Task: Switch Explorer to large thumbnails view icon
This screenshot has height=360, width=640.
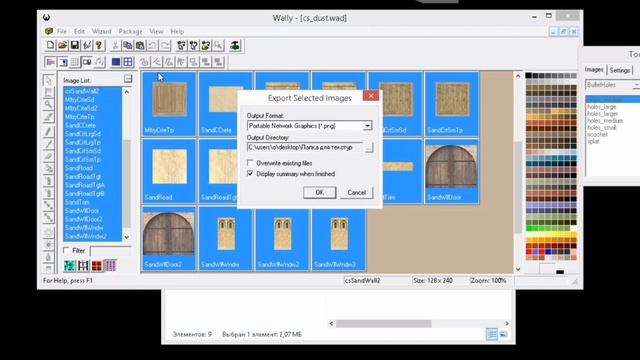Action: [x=504, y=334]
